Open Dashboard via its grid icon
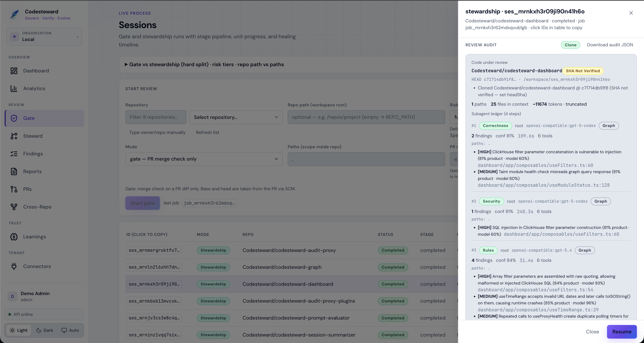Screen dimensions: 644x343 click(14, 71)
